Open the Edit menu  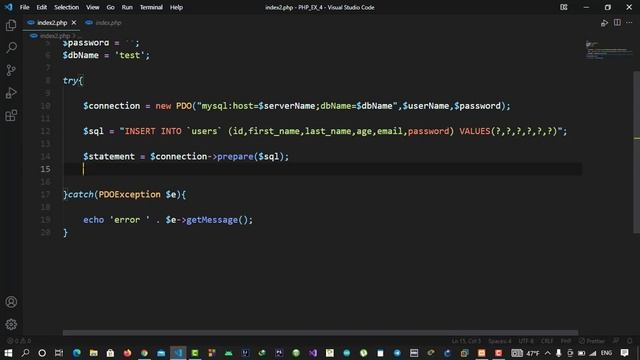point(42,7)
